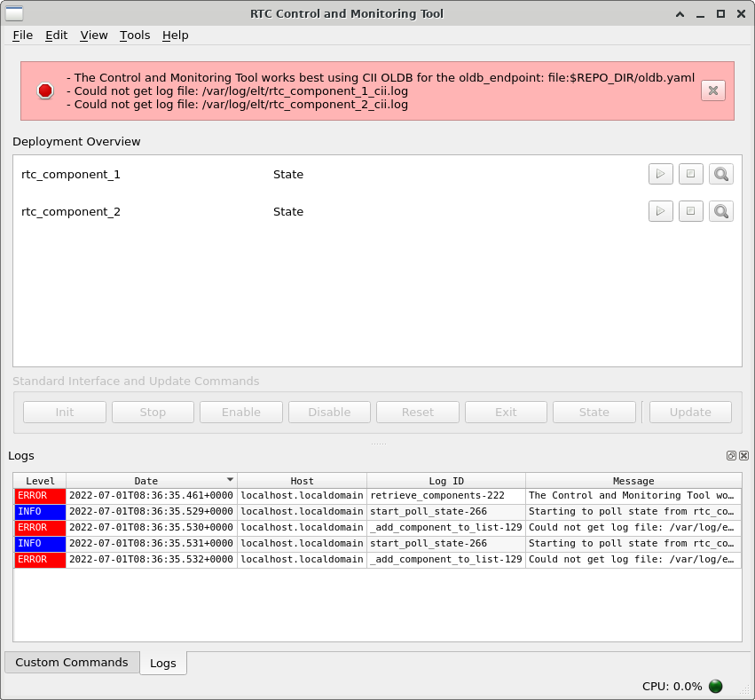This screenshot has height=700, width=755.
Task: Open the magnifier inspect icon for rtc_component_2
Action: pos(720,211)
